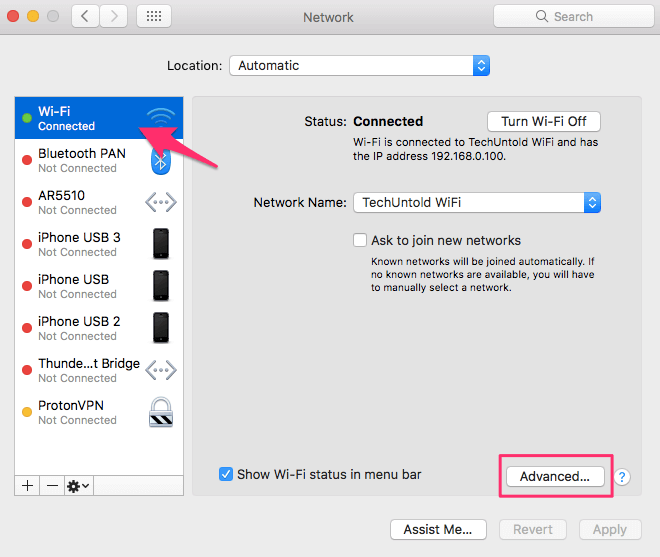Show all preferences grid icon
The width and height of the screenshot is (660, 557).
[x=154, y=16]
